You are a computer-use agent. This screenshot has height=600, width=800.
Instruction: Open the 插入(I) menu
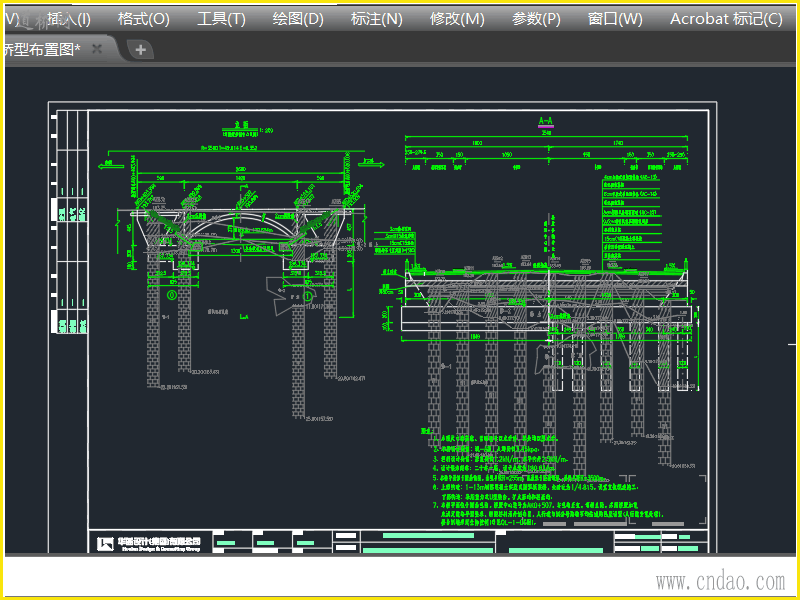[68, 19]
